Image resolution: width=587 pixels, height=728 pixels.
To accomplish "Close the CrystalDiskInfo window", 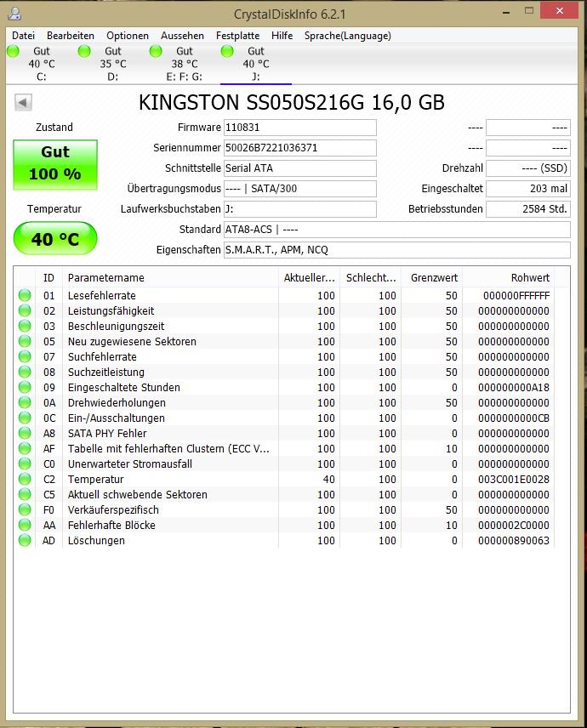I will (559, 11).
